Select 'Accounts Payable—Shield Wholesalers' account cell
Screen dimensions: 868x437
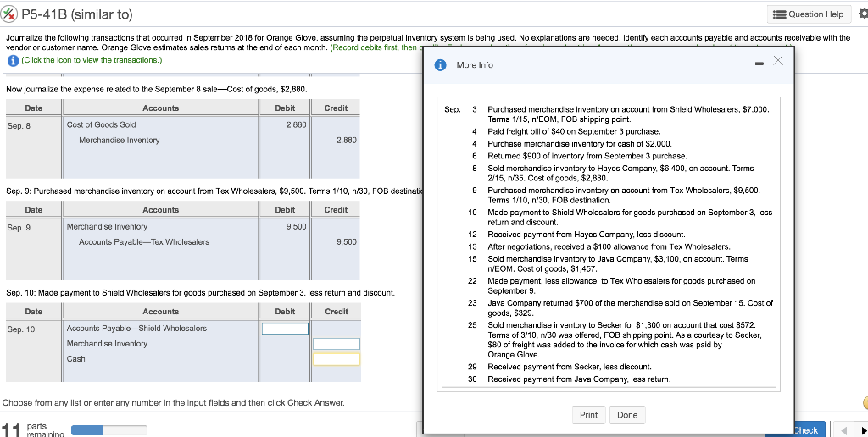(x=136, y=329)
